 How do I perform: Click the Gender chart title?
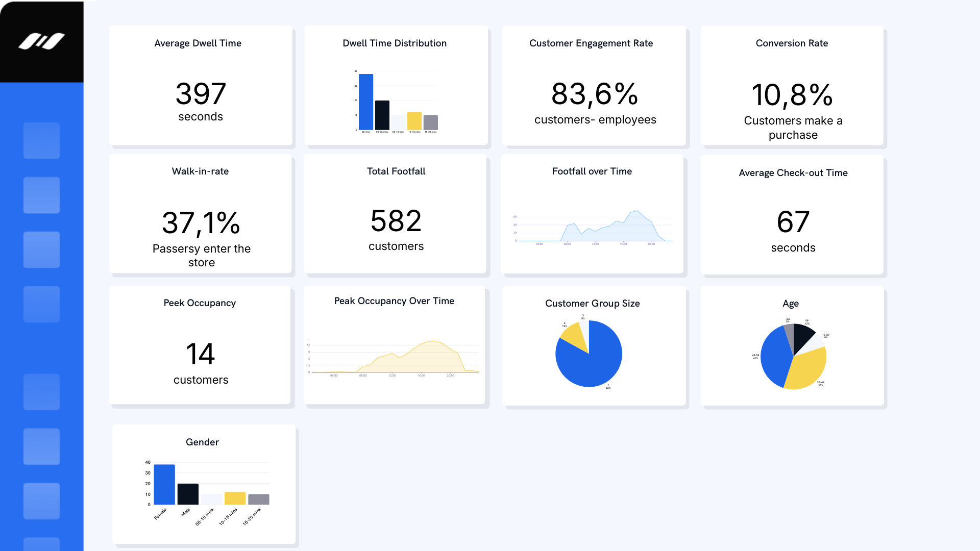tap(202, 442)
